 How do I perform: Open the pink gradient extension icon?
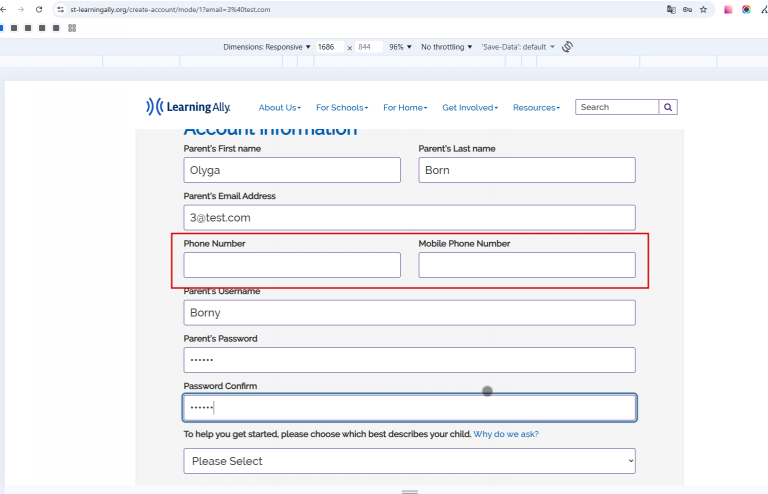tap(728, 9)
